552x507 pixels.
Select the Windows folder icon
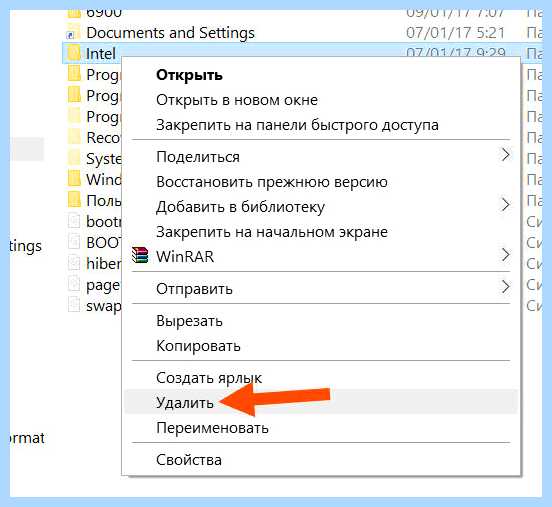(74, 179)
